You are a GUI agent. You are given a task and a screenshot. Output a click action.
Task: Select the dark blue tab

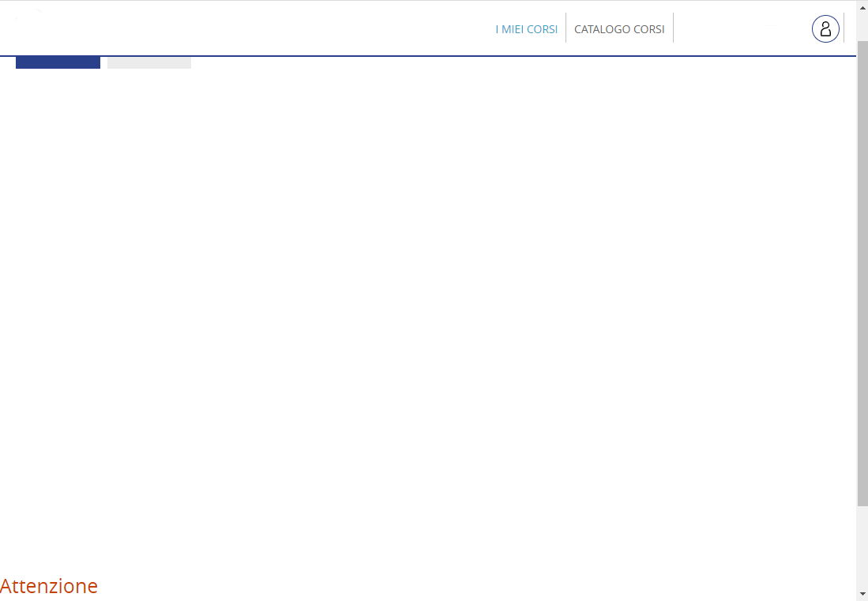pyautogui.click(x=58, y=62)
